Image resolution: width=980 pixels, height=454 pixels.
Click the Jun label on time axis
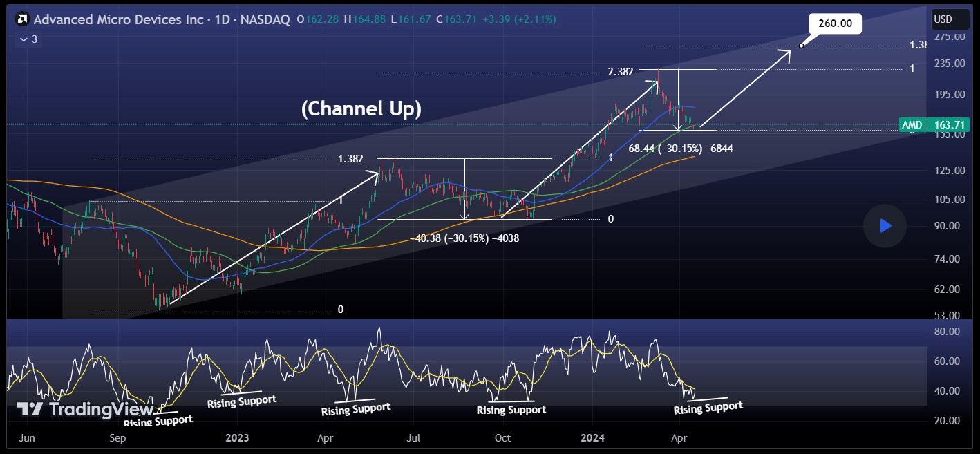tap(27, 438)
